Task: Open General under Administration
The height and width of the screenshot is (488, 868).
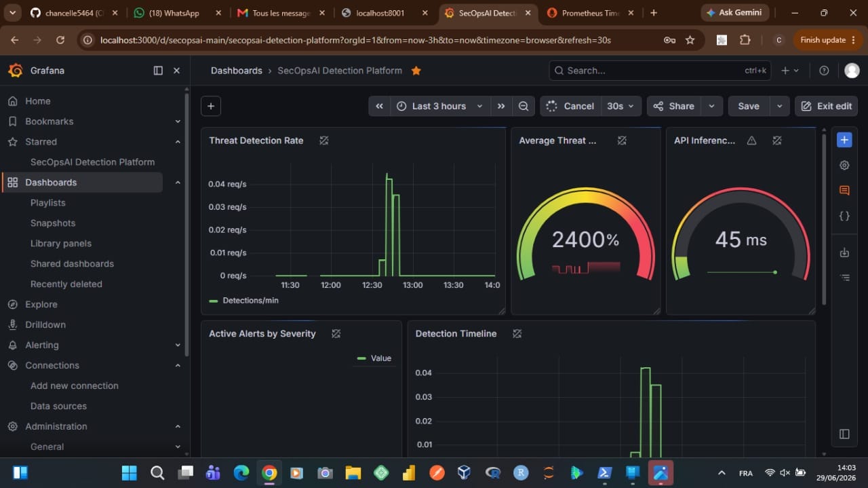Action: tap(47, 447)
